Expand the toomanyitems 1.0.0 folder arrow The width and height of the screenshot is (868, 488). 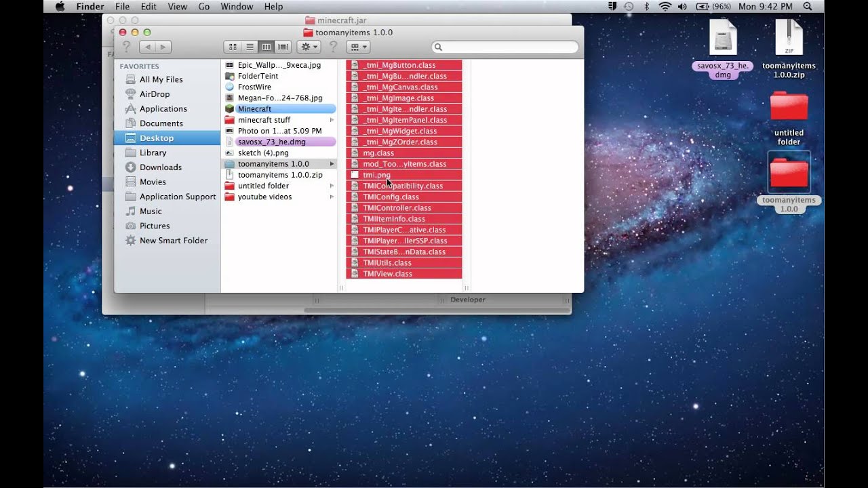(332, 164)
